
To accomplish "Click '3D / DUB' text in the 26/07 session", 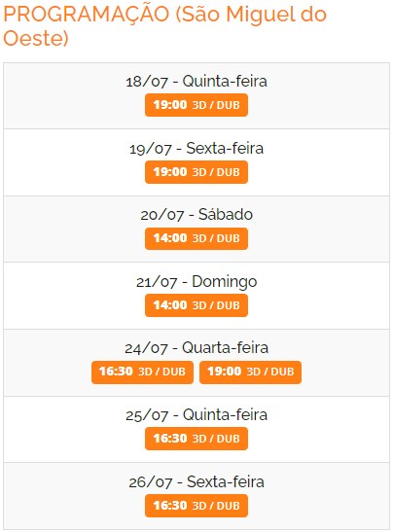I will (x=216, y=506).
